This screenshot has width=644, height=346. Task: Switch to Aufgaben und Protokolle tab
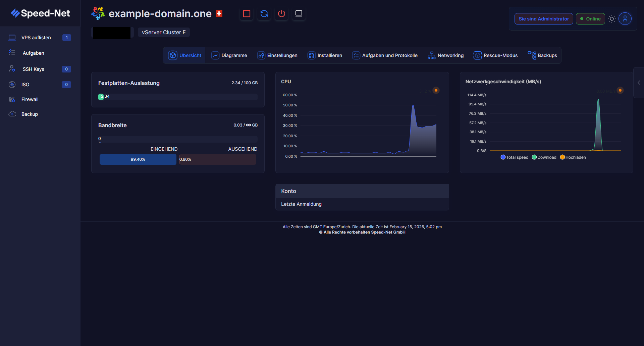click(x=385, y=55)
